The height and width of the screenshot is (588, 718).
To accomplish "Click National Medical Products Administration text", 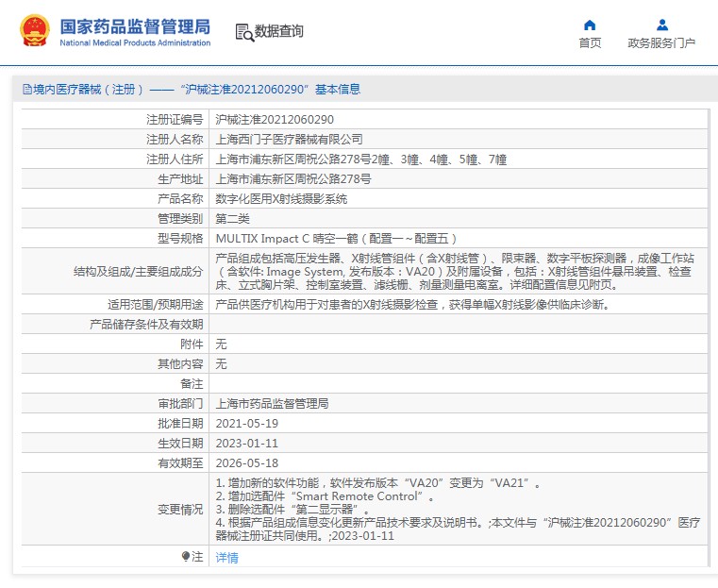I will (135, 43).
